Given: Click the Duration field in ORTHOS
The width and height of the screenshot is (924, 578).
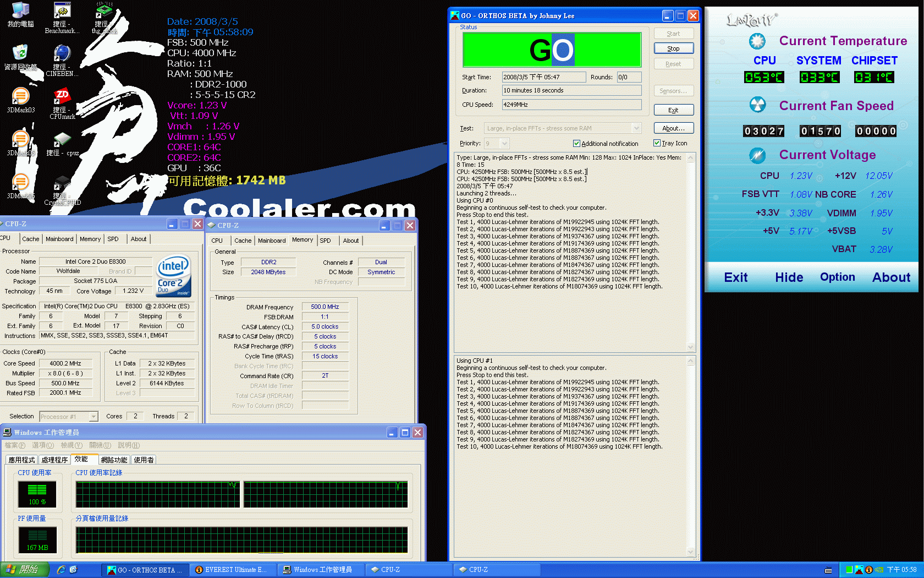Looking at the screenshot, I should coord(571,90).
